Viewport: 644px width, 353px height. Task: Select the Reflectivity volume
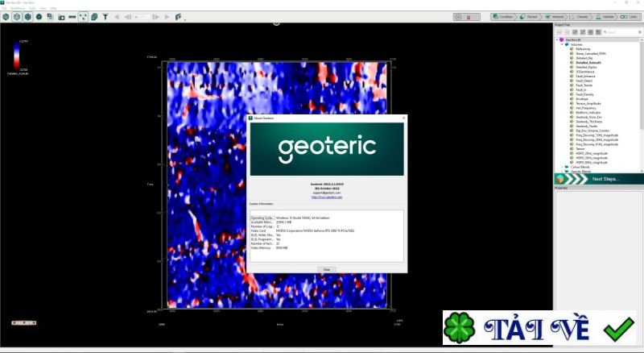[x=583, y=49]
